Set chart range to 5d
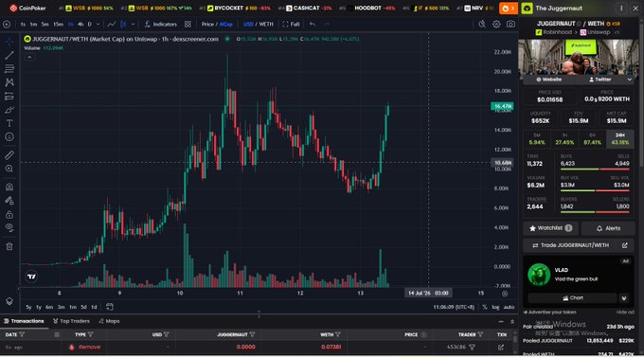 (x=83, y=307)
